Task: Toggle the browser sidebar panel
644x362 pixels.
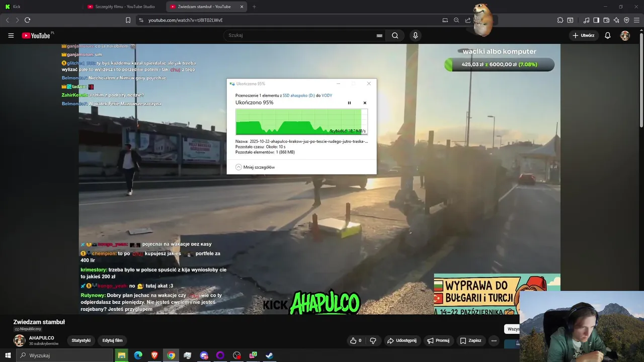Action: (x=596, y=20)
